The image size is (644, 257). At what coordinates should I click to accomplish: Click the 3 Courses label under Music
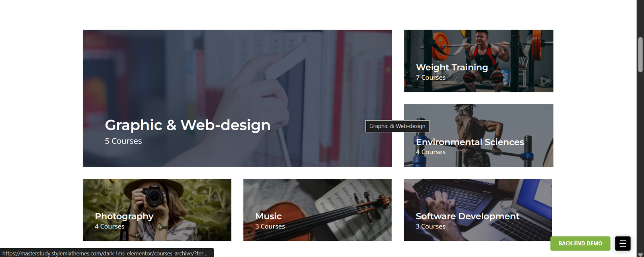tap(270, 226)
